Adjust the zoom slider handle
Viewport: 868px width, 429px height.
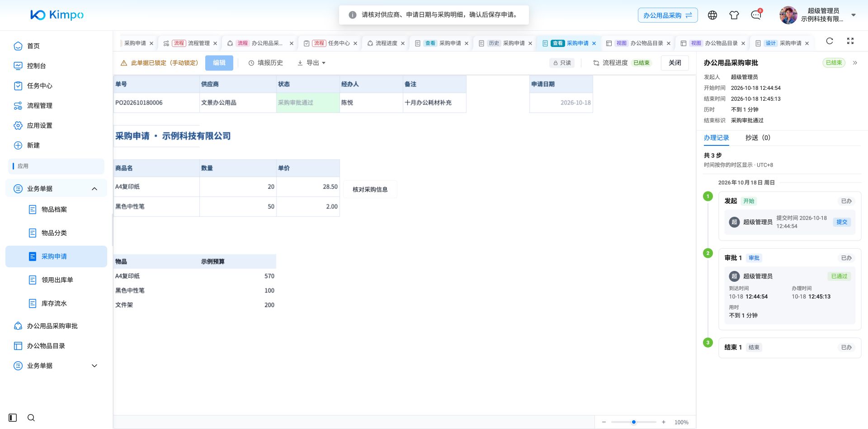[634, 422]
